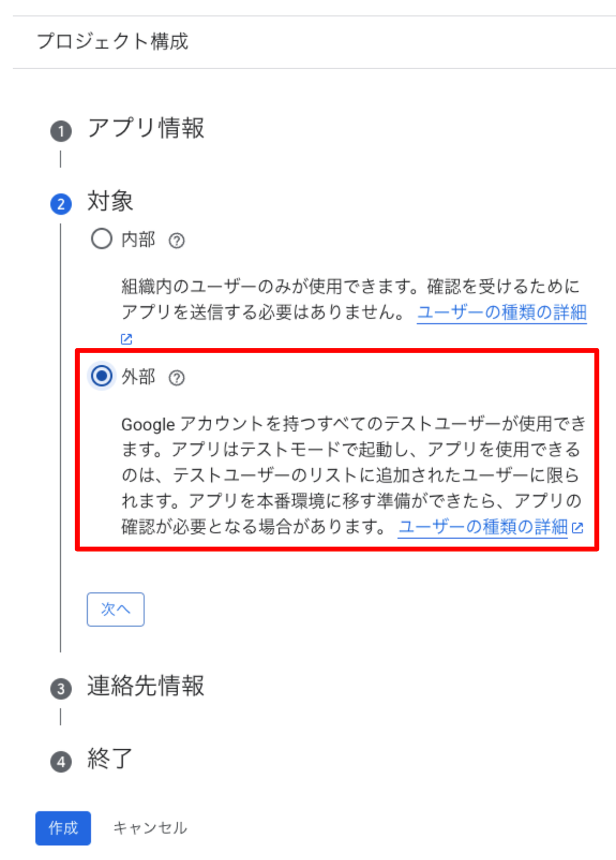Open ユーザーの種類の詳細 link under 外部
This screenshot has width=616, height=860.
tap(483, 527)
